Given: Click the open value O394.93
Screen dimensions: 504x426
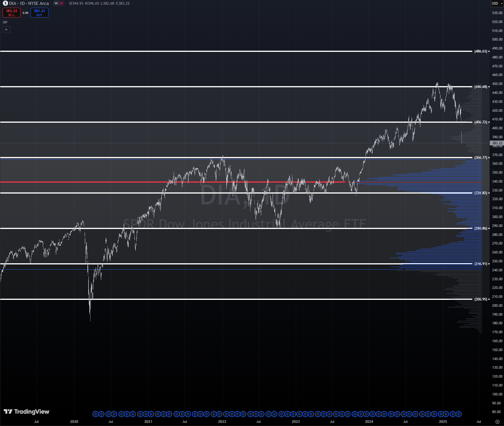Looking at the screenshot, I should pyautogui.click(x=76, y=3).
